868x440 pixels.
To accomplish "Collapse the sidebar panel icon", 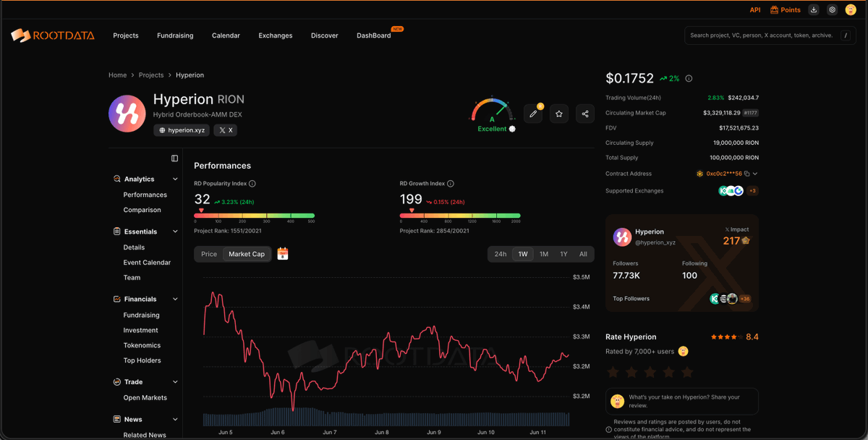I will (x=174, y=158).
